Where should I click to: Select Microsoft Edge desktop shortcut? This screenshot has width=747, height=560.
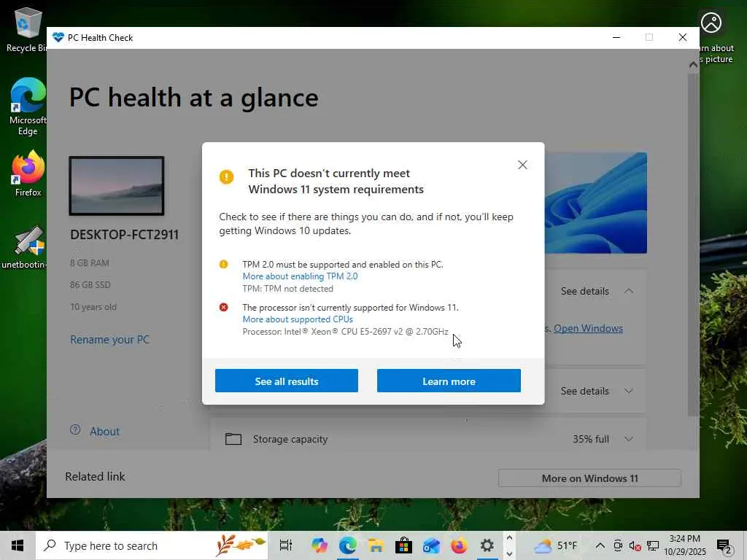coord(28,106)
